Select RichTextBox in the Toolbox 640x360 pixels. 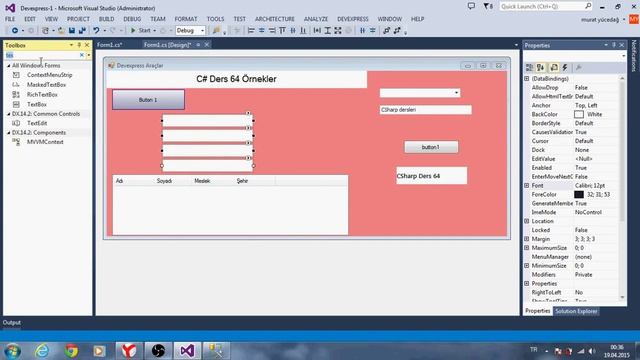tap(42, 94)
